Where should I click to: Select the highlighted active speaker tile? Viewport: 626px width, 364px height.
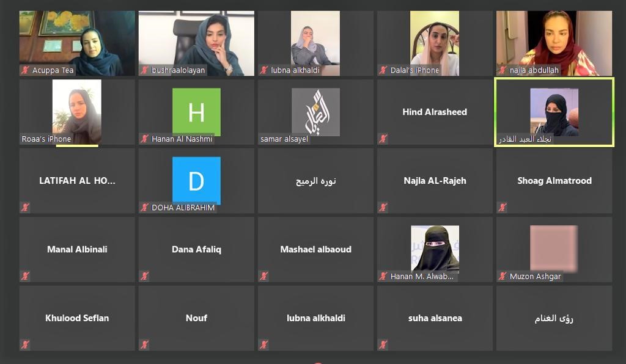click(554, 112)
